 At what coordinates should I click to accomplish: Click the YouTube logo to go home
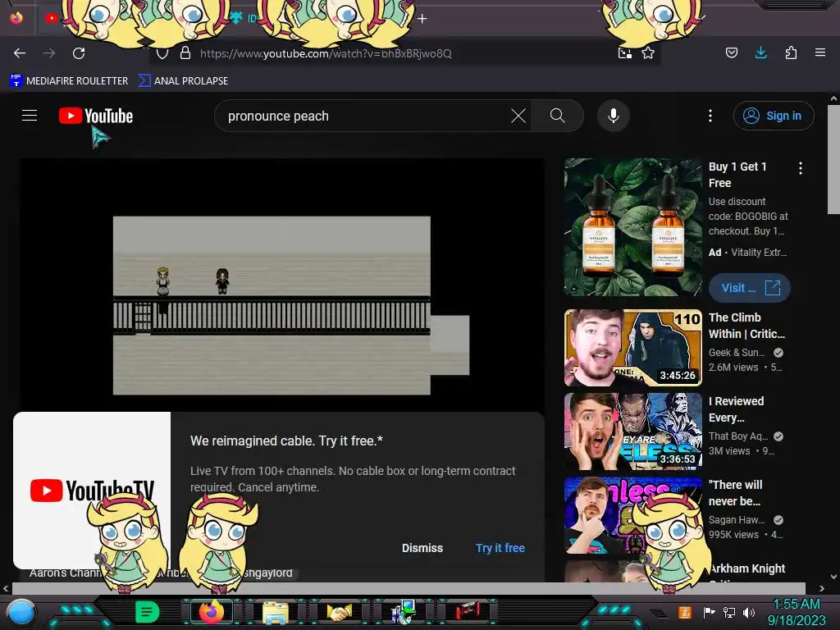(96, 116)
